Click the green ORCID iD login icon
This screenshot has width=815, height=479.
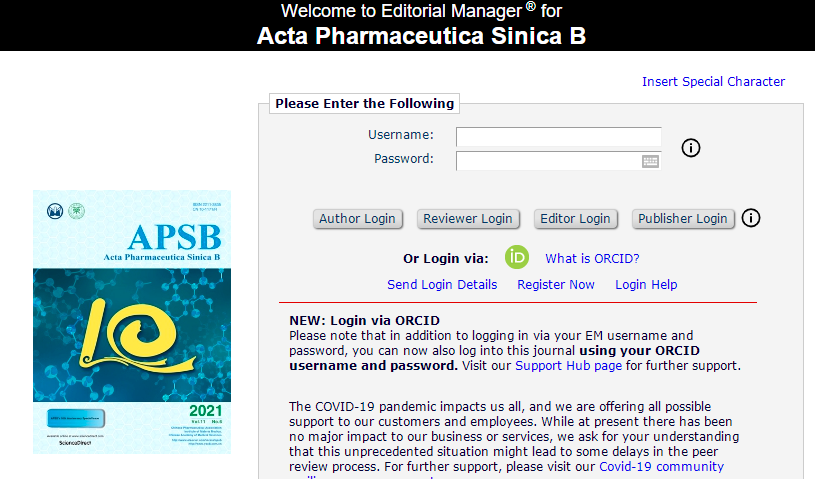516,257
